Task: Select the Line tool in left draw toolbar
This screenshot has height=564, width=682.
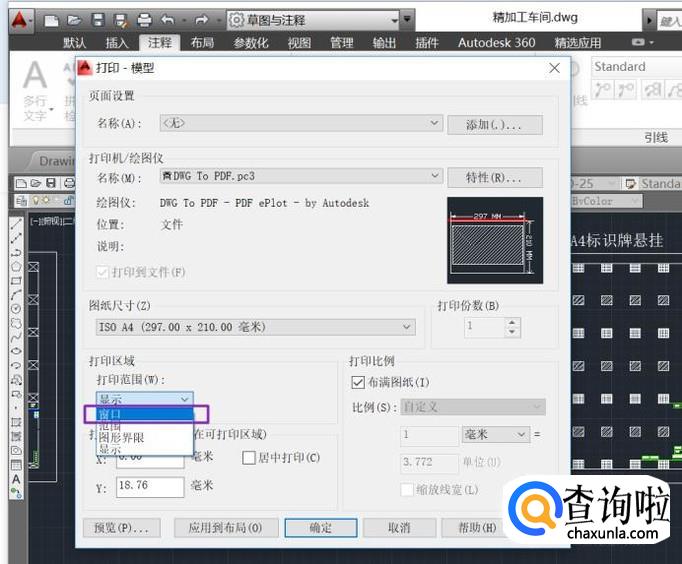Action: coord(16,224)
